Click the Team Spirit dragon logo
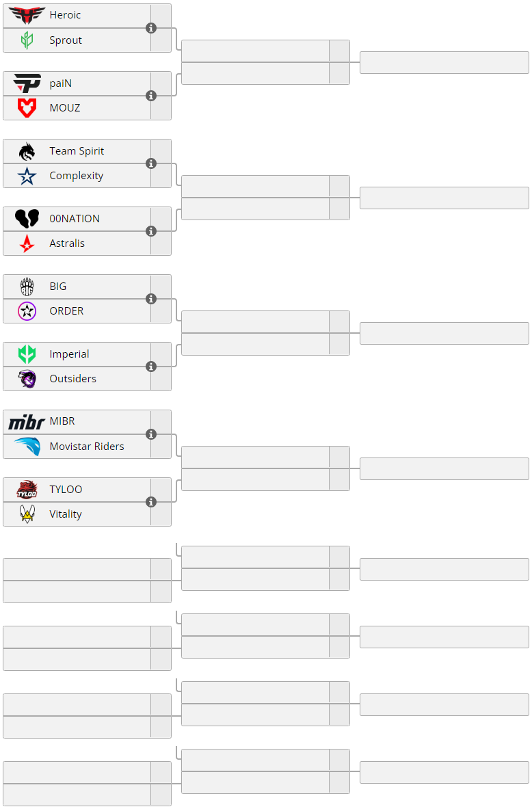Image resolution: width=532 pixels, height=809 pixels. coord(27,151)
